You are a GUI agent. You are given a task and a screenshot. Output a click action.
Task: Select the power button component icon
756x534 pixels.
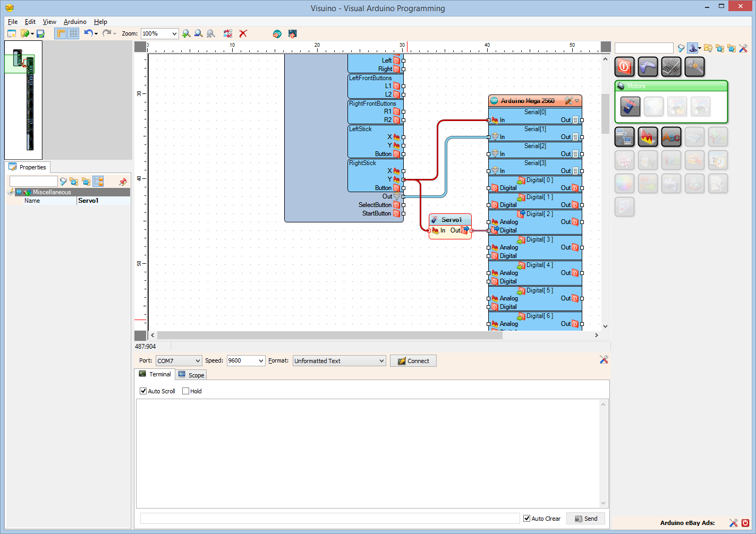624,66
